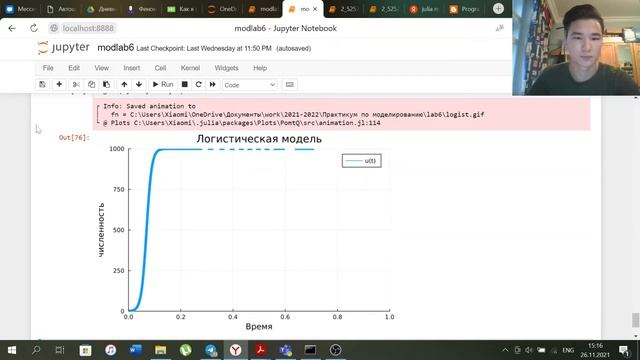Open OBS Studio from taskbar

(x=336, y=350)
